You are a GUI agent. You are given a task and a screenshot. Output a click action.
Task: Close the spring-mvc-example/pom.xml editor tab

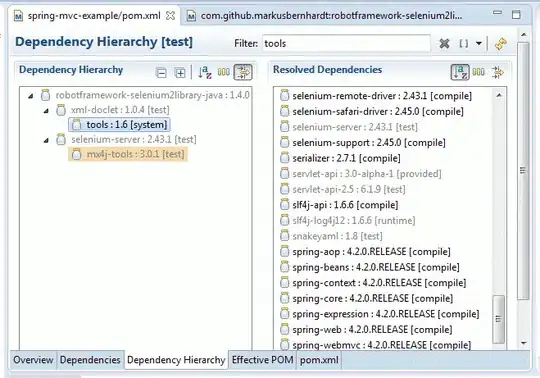(170, 15)
